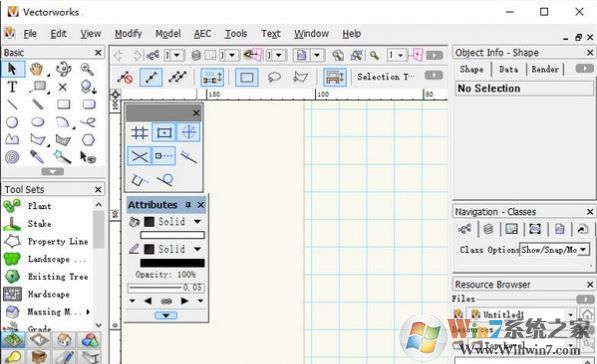Screen dimensions: 597x364
Task: Choose the Polygon tool
Action: coord(37,140)
